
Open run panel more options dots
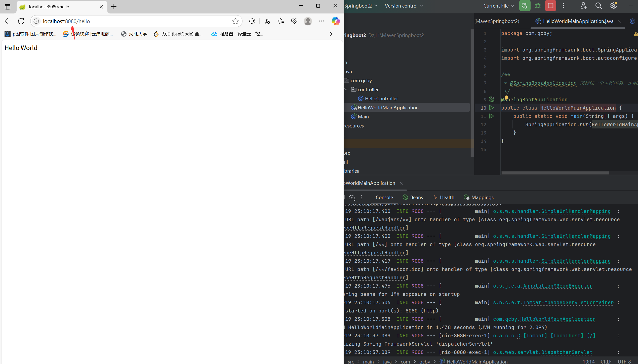click(362, 197)
